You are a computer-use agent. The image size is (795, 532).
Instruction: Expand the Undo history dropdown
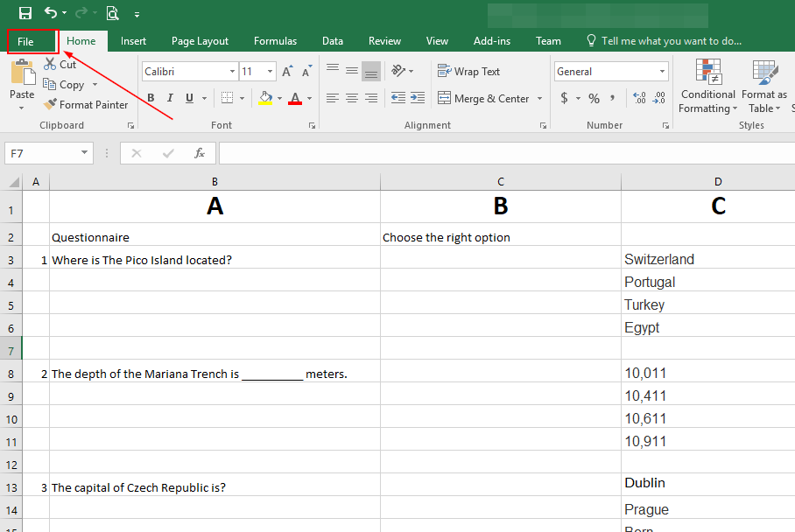coord(65,12)
